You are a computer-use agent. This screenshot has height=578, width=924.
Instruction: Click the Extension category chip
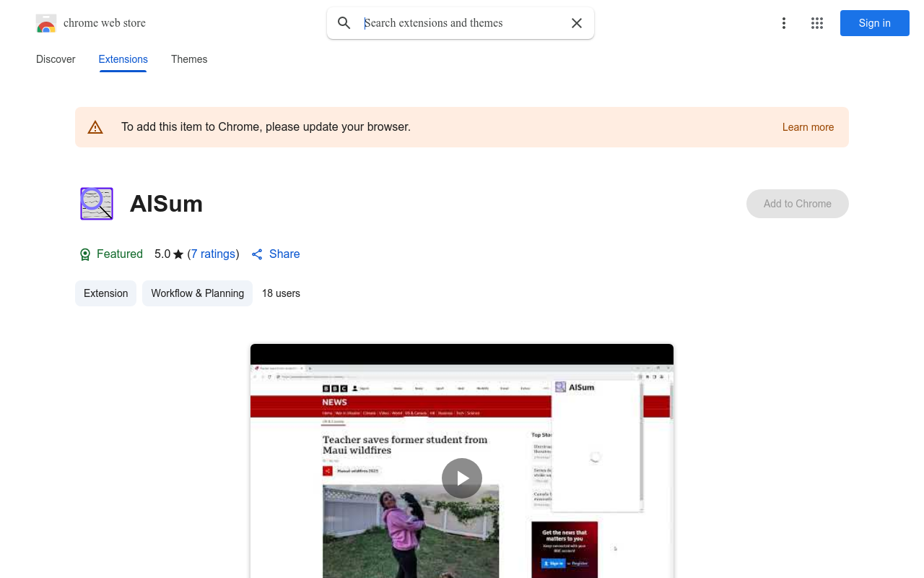[x=105, y=293]
